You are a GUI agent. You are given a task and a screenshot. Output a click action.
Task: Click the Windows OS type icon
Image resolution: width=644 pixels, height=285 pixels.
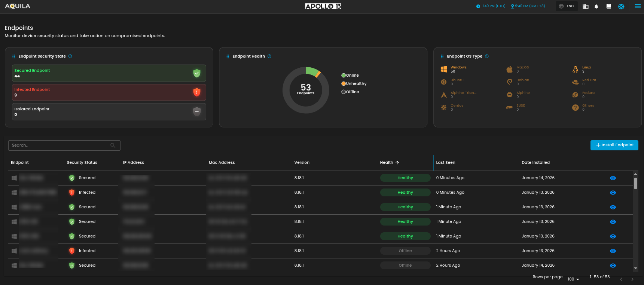point(444,69)
